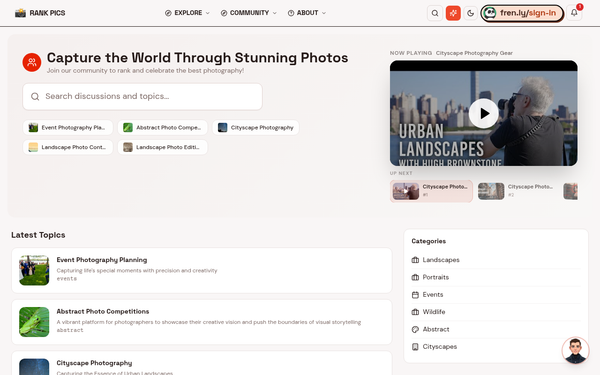Viewport: 600px width, 375px height.
Task: Click the help circle icon beside ABOUT
Action: click(291, 13)
